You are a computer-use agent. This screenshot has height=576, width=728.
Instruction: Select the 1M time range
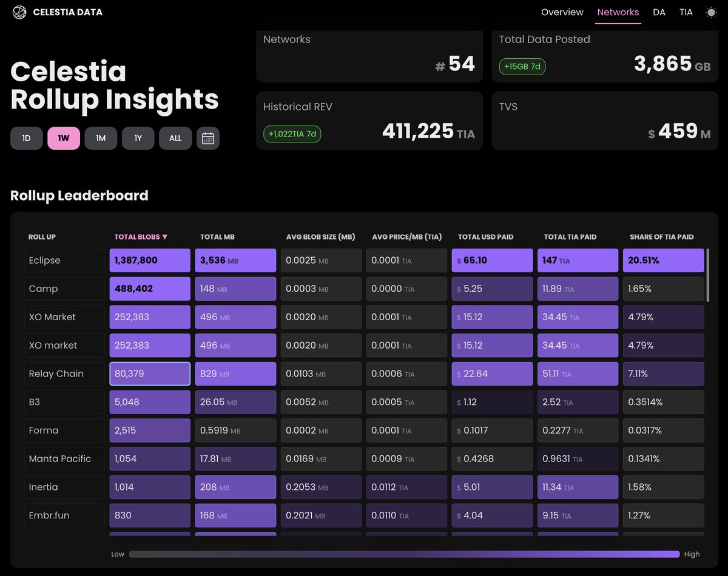click(101, 138)
